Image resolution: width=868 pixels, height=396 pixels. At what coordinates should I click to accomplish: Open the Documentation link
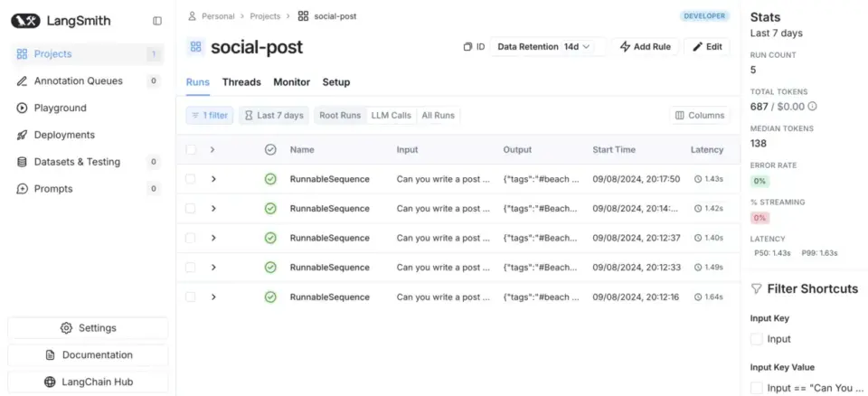(88, 355)
